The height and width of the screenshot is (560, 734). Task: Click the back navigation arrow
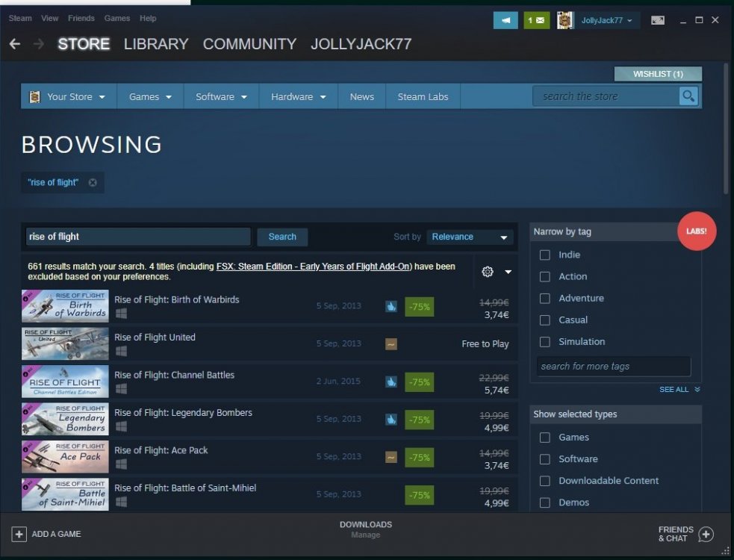point(15,44)
